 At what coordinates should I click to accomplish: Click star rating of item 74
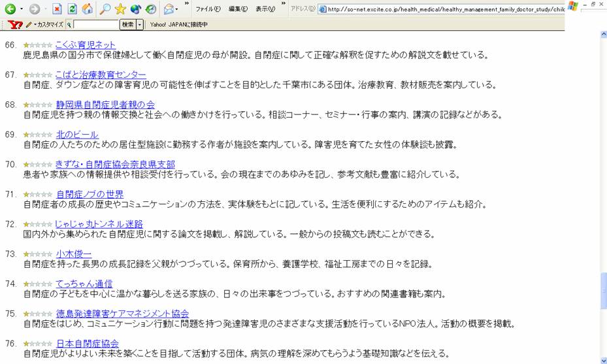pyautogui.click(x=37, y=284)
